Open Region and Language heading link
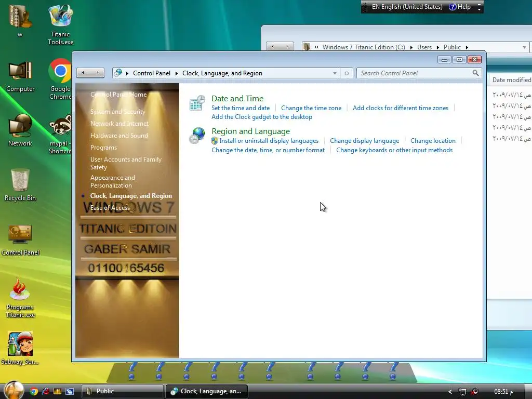 251,131
